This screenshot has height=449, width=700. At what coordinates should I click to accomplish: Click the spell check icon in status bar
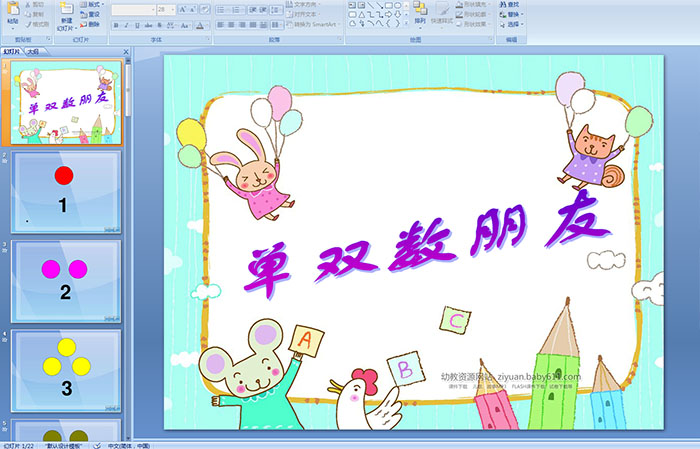point(97,445)
